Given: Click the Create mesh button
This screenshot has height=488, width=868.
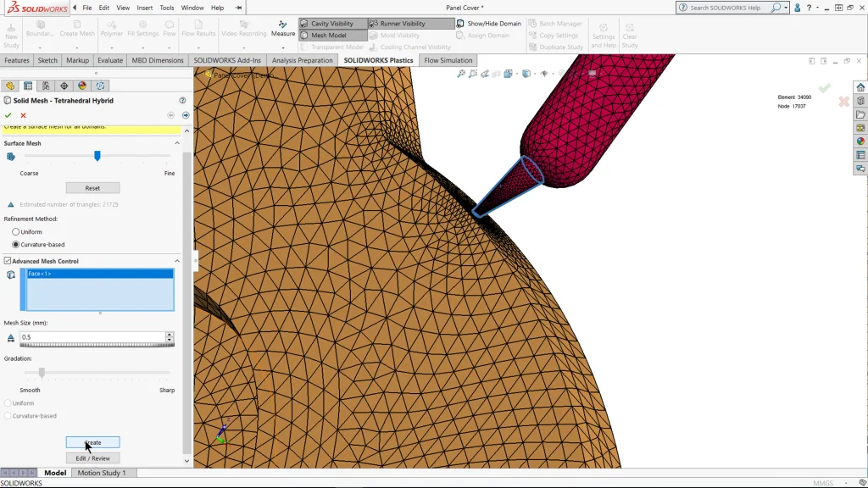Looking at the screenshot, I should (x=92, y=442).
